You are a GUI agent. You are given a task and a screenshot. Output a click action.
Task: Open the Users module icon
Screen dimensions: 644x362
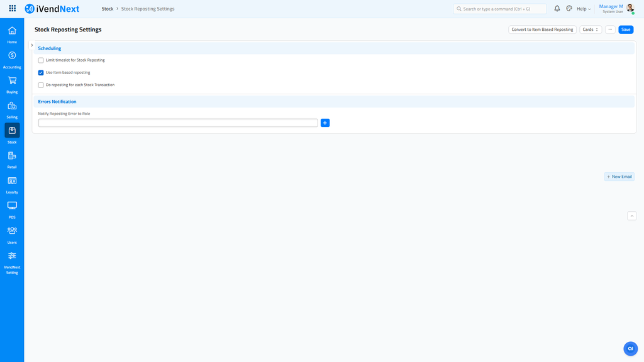(x=11, y=230)
